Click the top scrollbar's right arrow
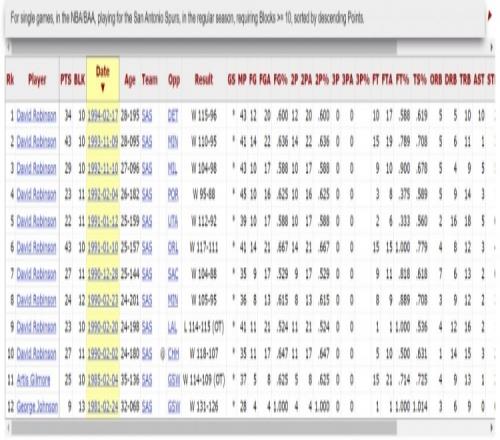Image resolution: width=500 pixels, height=440 pixels. 492,47
